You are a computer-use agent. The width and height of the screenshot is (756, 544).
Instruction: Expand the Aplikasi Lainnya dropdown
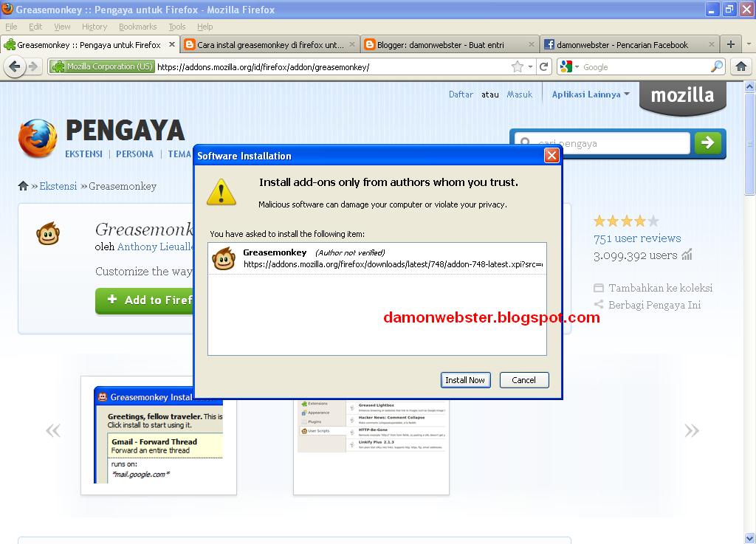[x=591, y=94]
